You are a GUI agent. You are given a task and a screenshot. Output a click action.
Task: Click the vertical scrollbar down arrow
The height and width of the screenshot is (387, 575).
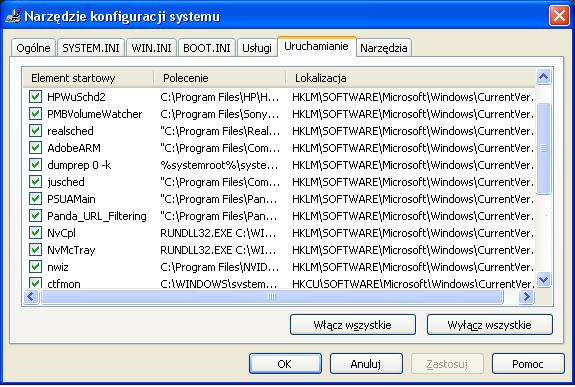pos(543,280)
